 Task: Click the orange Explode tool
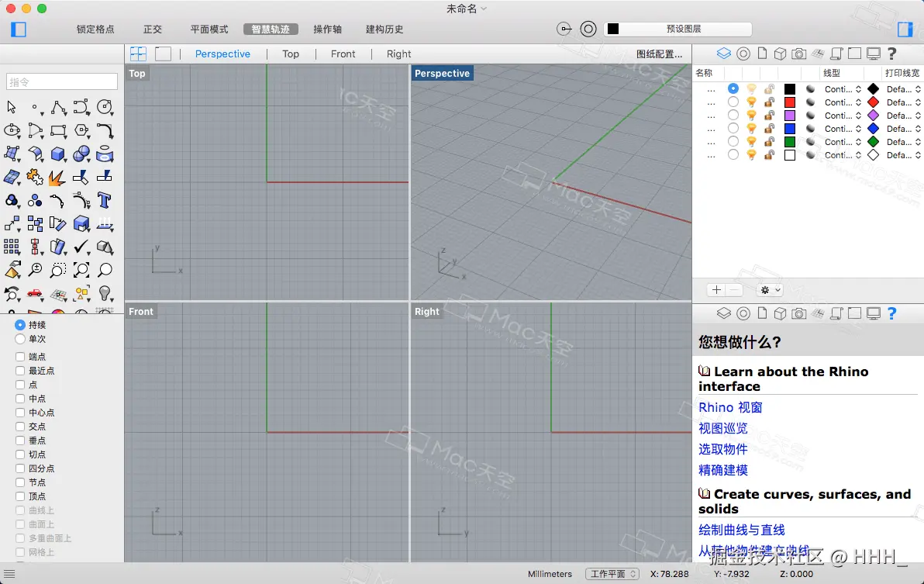[x=57, y=177]
